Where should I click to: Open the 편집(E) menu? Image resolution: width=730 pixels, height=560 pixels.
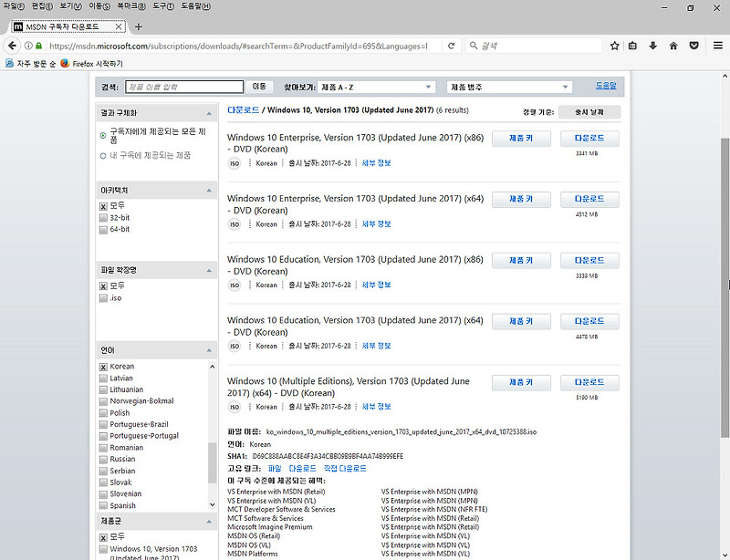click(42, 6)
